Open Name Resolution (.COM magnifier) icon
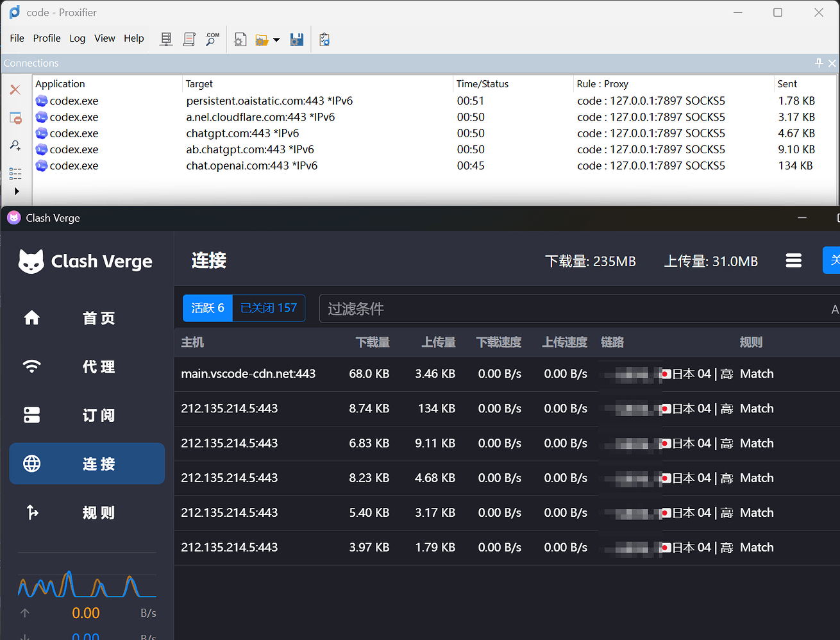Screen dimensions: 840x640 click(x=212, y=40)
